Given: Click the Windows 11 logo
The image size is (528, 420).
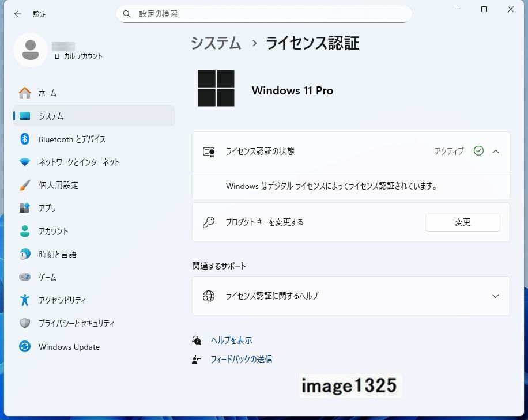Looking at the screenshot, I should pyautogui.click(x=216, y=88).
